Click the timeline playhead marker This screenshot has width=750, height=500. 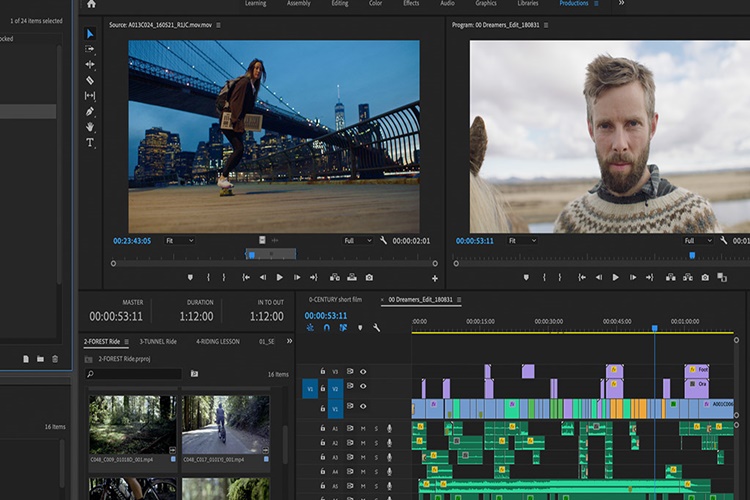655,328
